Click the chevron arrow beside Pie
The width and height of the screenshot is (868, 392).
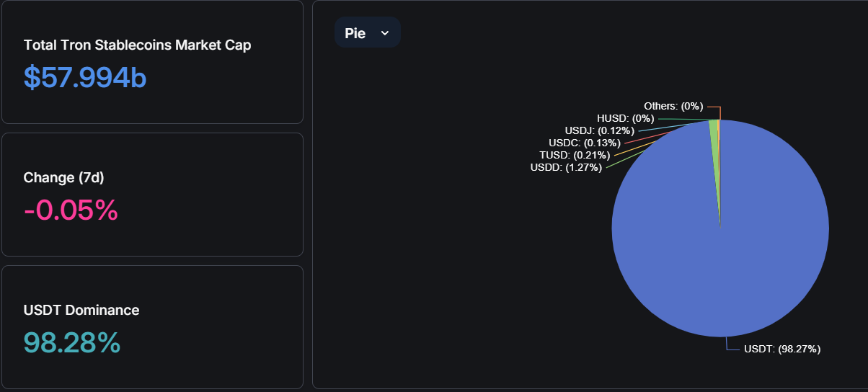tap(384, 33)
